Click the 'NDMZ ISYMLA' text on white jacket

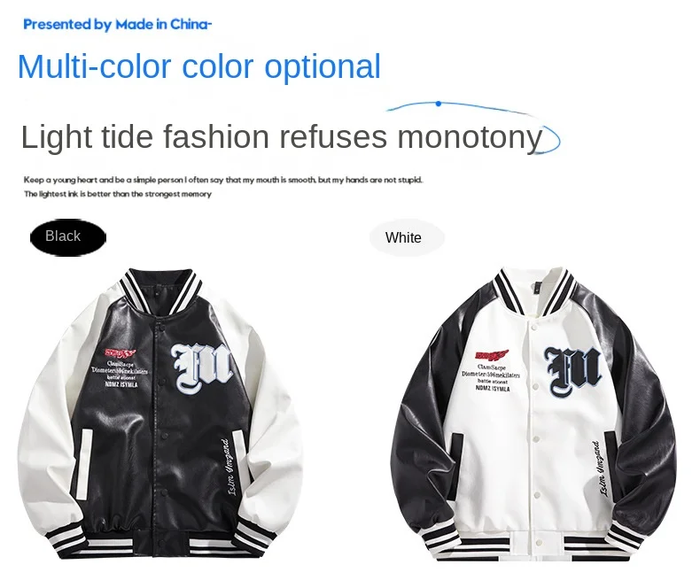[x=493, y=389]
